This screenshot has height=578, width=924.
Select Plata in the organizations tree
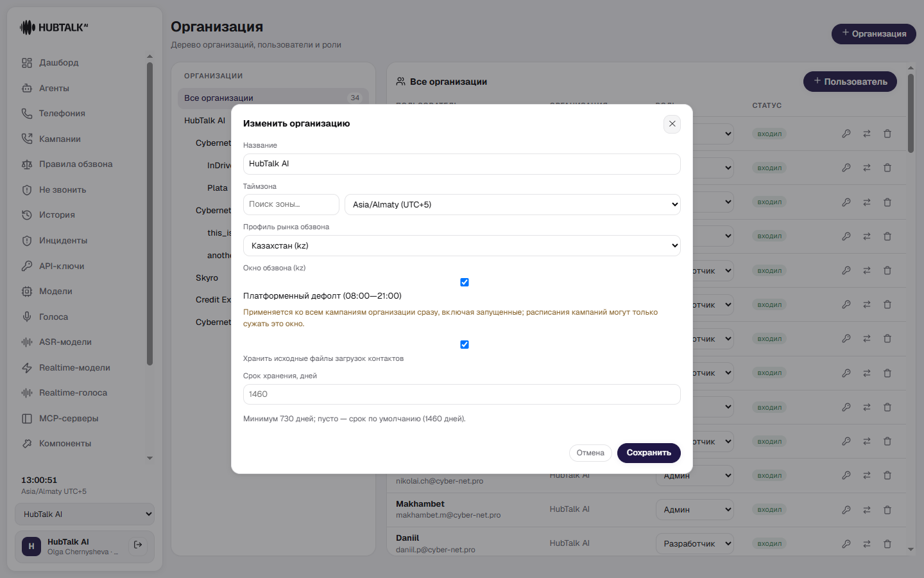point(218,188)
